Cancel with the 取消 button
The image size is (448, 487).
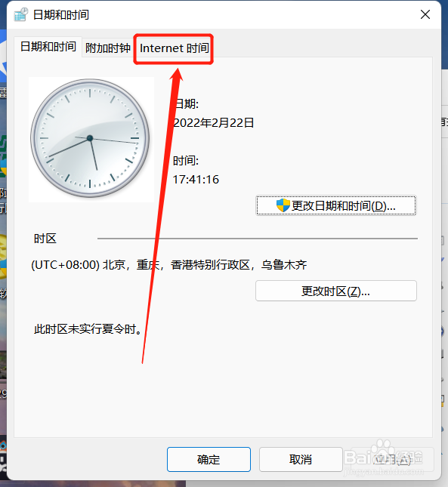tap(301, 459)
